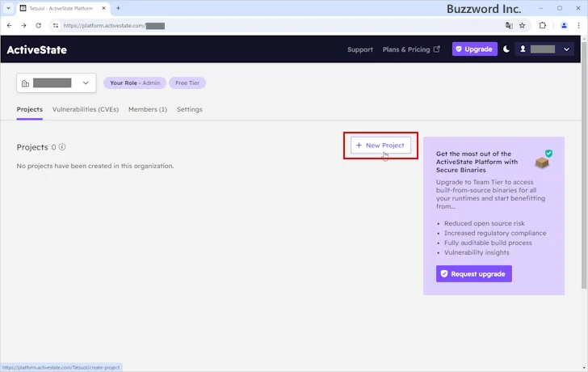Click the Free Tier badge

tap(187, 83)
